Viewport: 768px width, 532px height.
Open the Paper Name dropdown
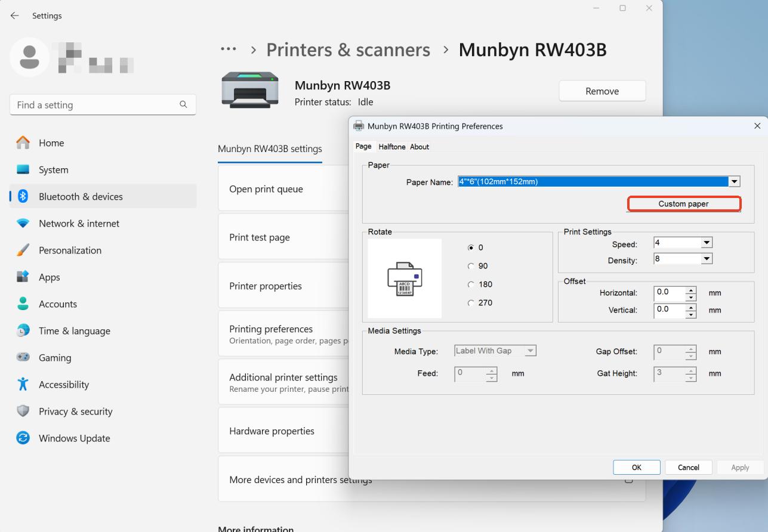click(733, 181)
